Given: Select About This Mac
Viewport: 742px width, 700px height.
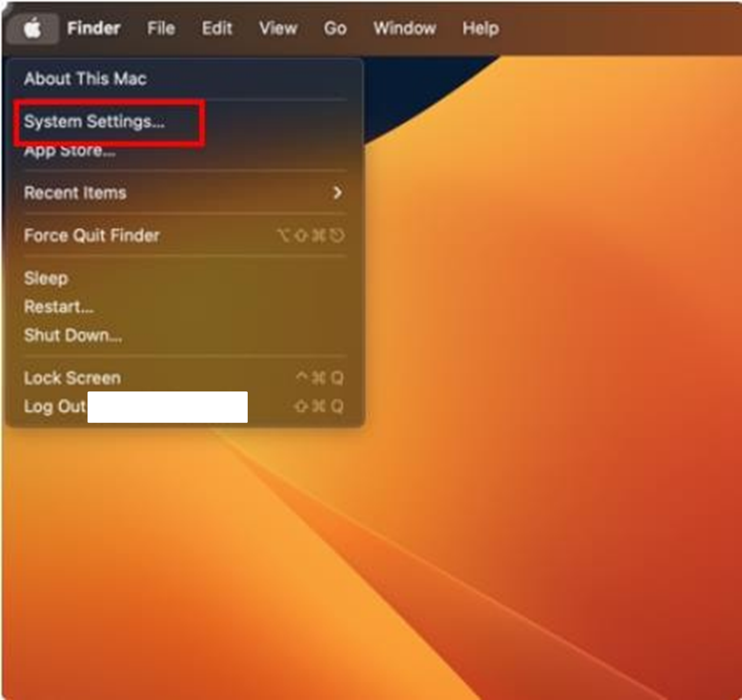Looking at the screenshot, I should coord(85,79).
